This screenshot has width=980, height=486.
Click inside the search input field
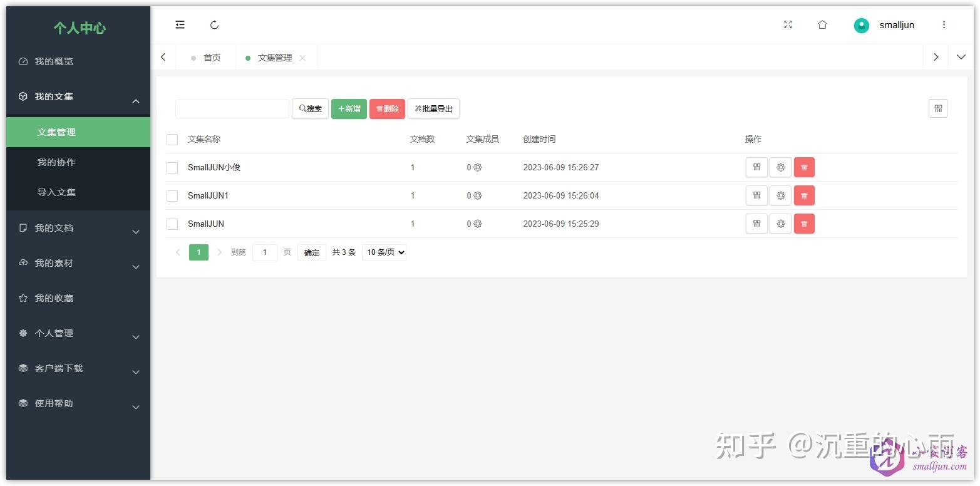[232, 108]
